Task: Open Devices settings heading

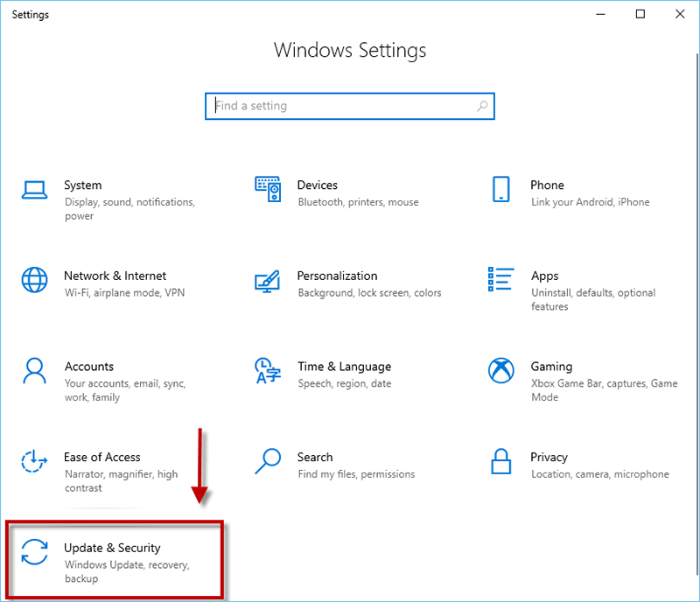Action: [x=317, y=185]
